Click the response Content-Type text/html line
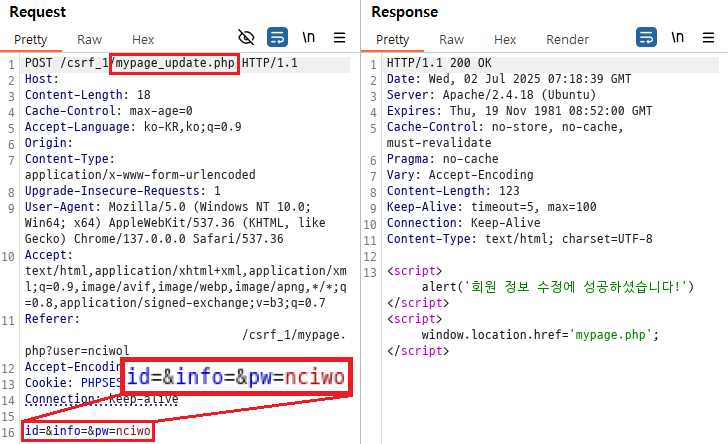This screenshot has height=444, width=728. click(520, 239)
